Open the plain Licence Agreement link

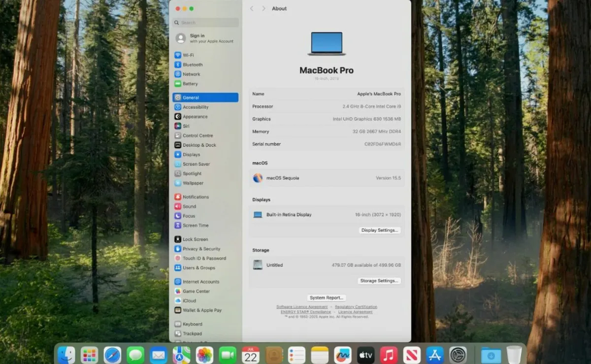(x=355, y=312)
